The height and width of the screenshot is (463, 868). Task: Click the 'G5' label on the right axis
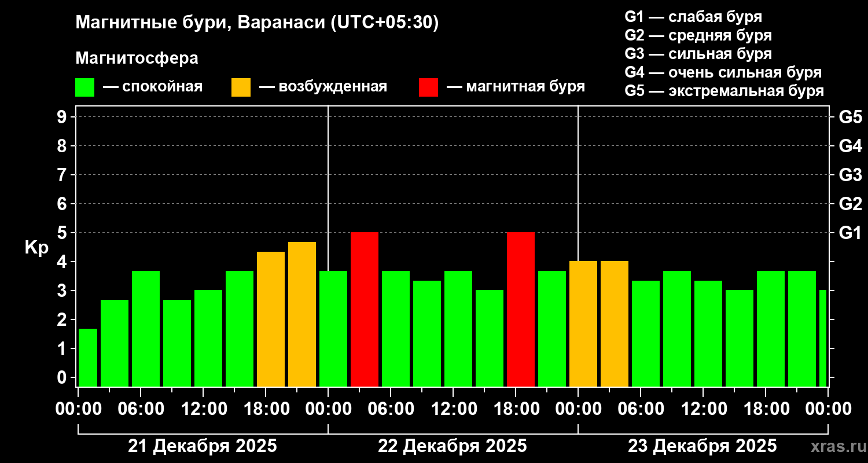(850, 117)
